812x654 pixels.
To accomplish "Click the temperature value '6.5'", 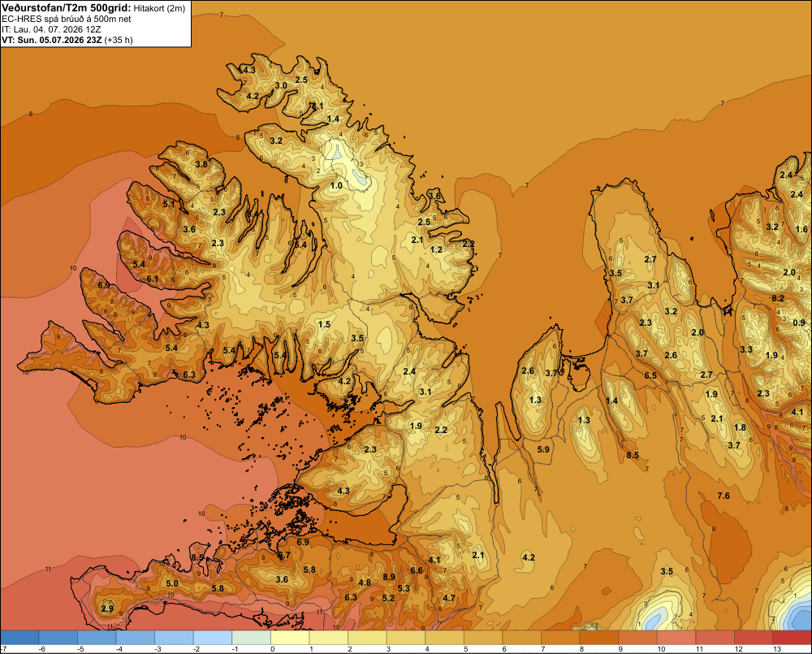I will click(x=650, y=375).
